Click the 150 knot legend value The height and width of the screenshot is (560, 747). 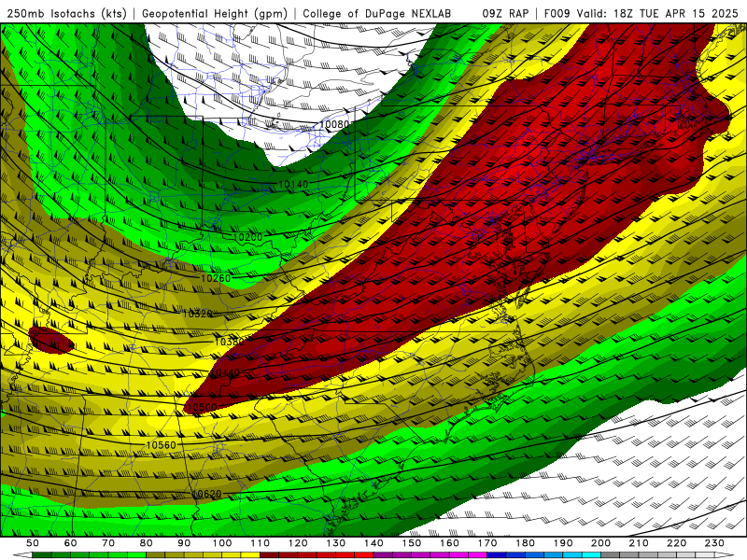[412, 543]
